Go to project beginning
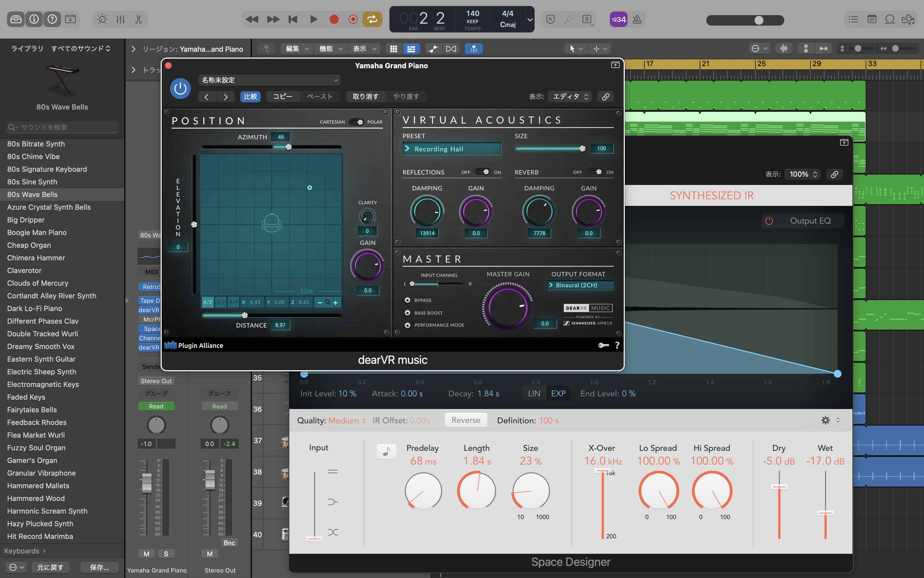This screenshot has height=578, width=924. pos(293,19)
